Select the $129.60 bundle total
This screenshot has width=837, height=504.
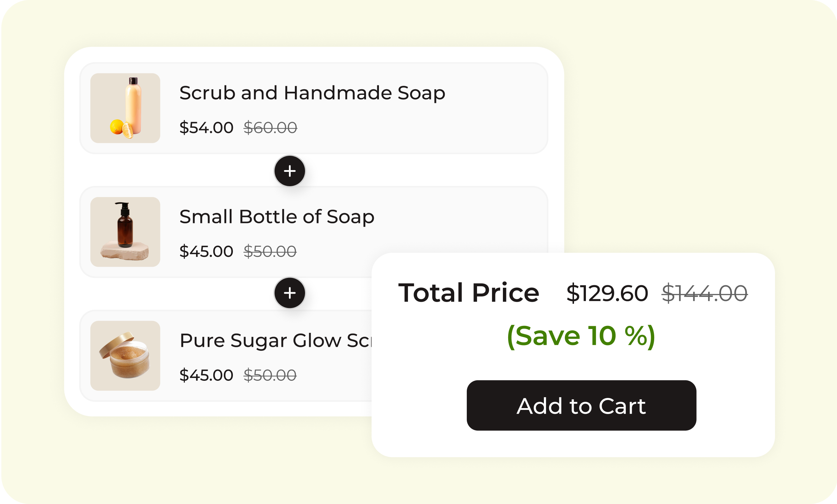point(607,293)
